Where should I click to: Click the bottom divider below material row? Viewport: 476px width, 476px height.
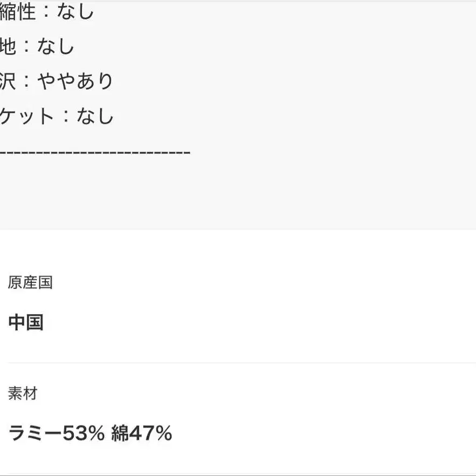coord(242,474)
